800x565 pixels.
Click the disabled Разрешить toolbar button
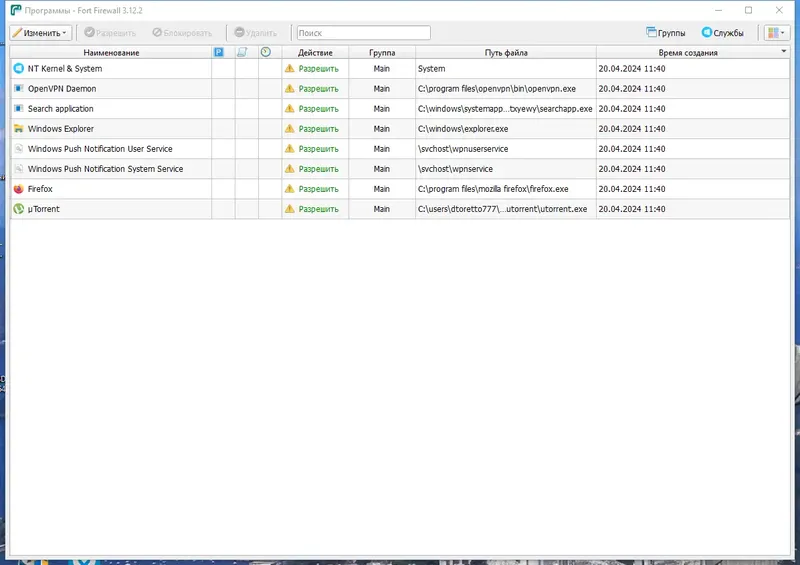(x=110, y=33)
